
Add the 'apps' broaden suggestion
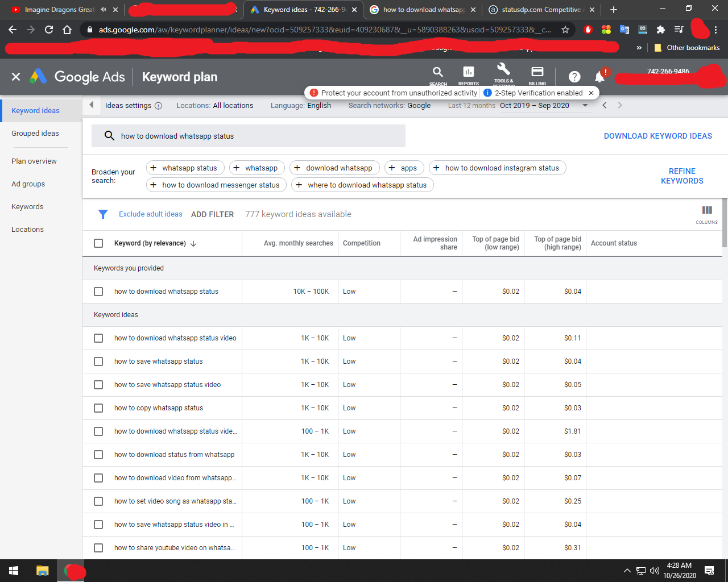[x=404, y=168]
